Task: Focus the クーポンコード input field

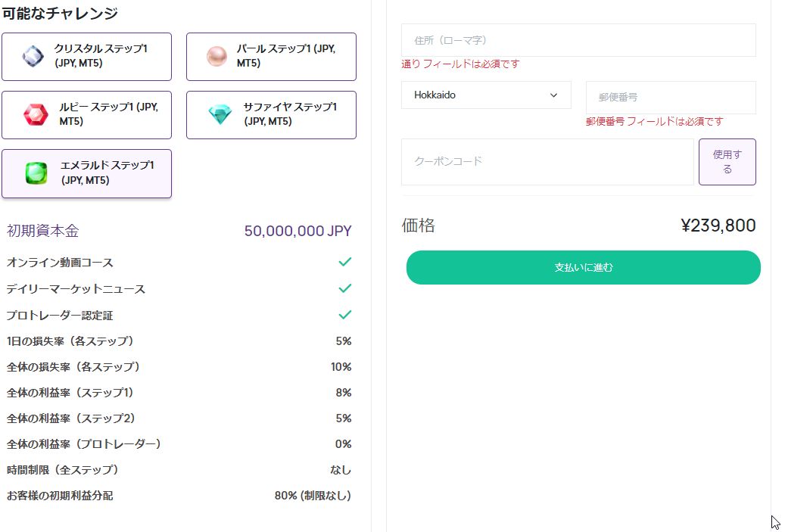Action: 547,162
